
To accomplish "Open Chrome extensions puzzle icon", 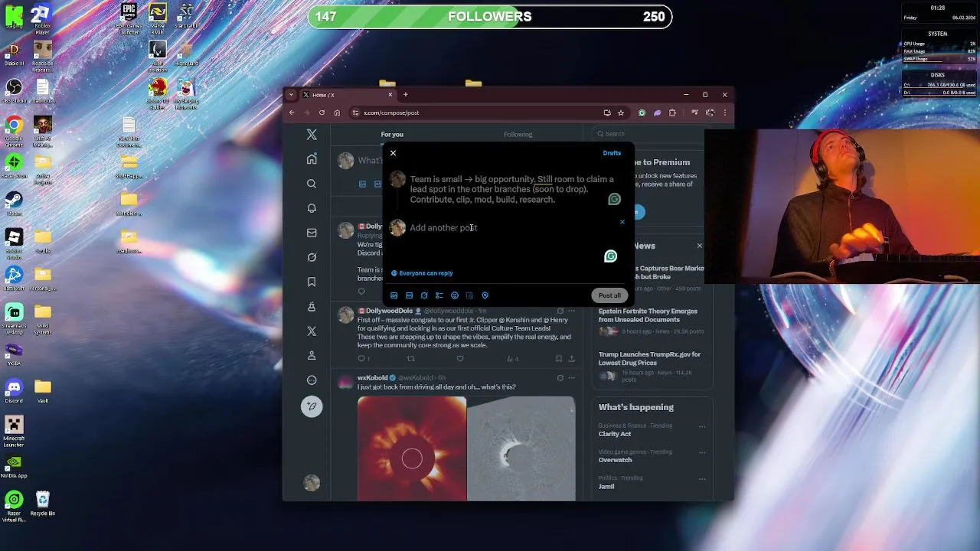I will pos(672,112).
